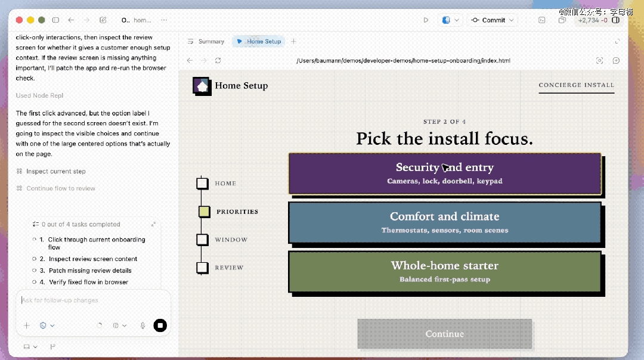Open the agent mode dropdown in composer
Viewport: 644px width, 360px height.
[47, 325]
